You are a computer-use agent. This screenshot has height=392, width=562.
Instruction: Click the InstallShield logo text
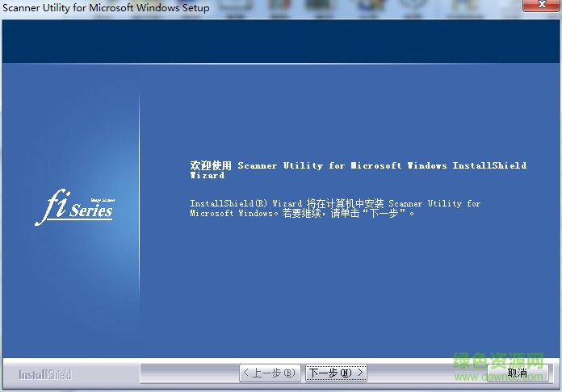click(45, 375)
